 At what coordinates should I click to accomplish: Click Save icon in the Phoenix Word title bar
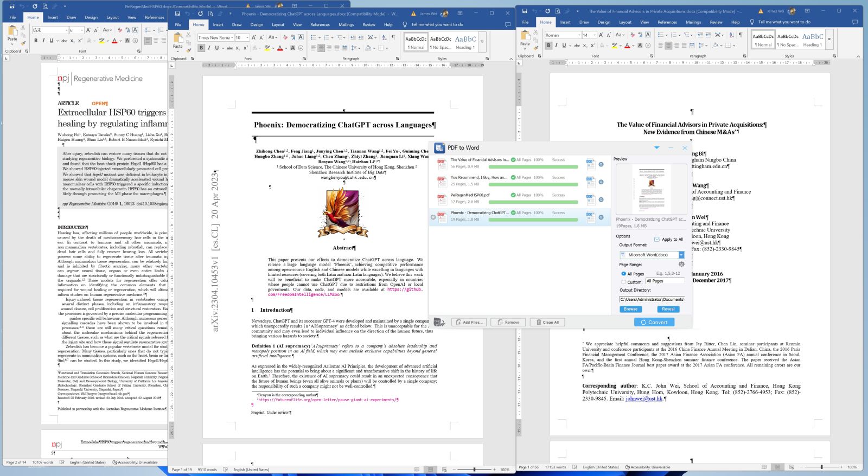pos(177,14)
